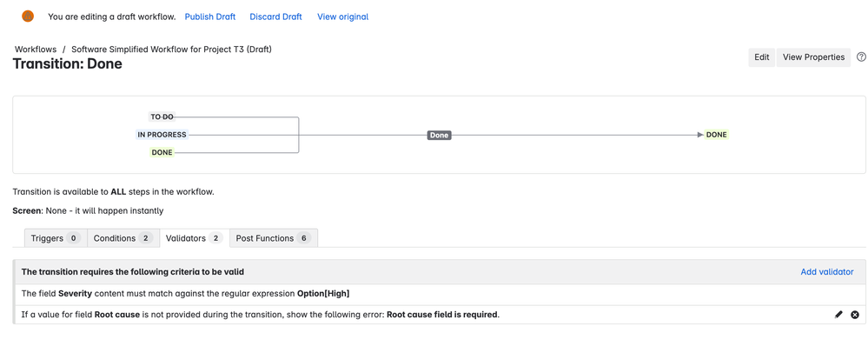The width and height of the screenshot is (868, 346).
Task: Delete the Root cause validator via X icon
Action: [855, 315]
